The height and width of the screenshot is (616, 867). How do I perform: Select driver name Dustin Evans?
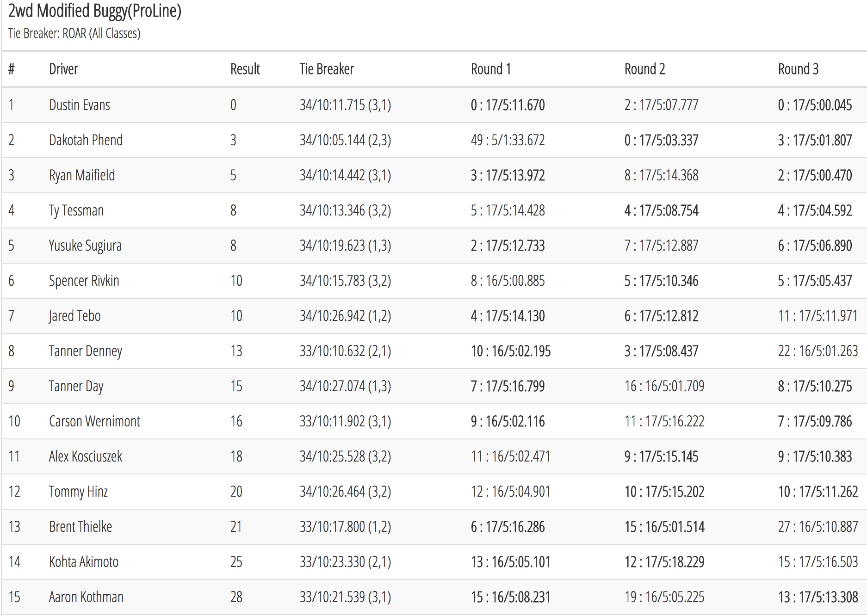point(80,105)
